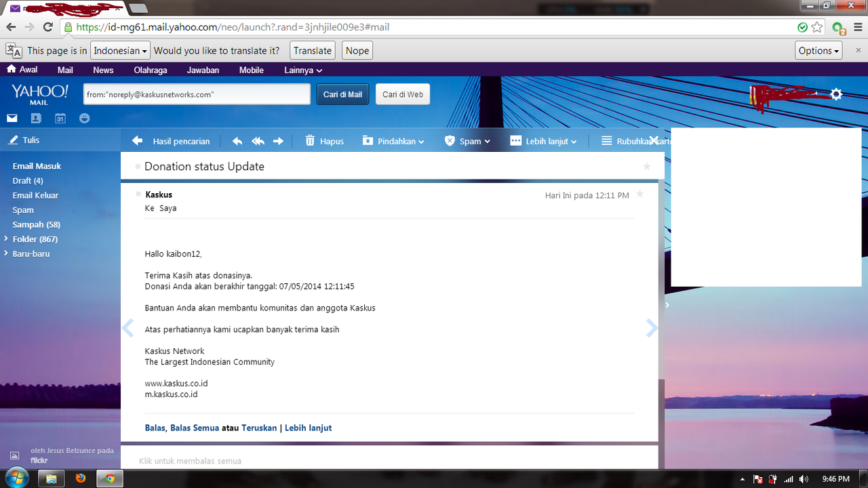The width and height of the screenshot is (868, 488).
Task: Open Windows Explorer from taskbar
Action: click(51, 478)
